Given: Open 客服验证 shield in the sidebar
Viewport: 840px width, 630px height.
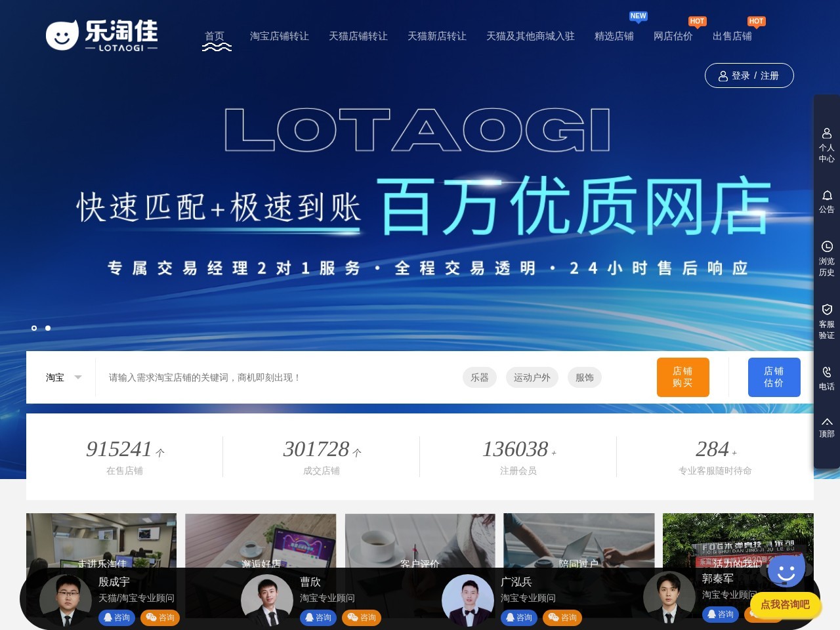Looking at the screenshot, I should 827,322.
